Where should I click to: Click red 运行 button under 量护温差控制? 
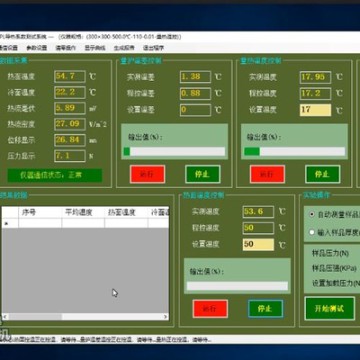point(147,174)
